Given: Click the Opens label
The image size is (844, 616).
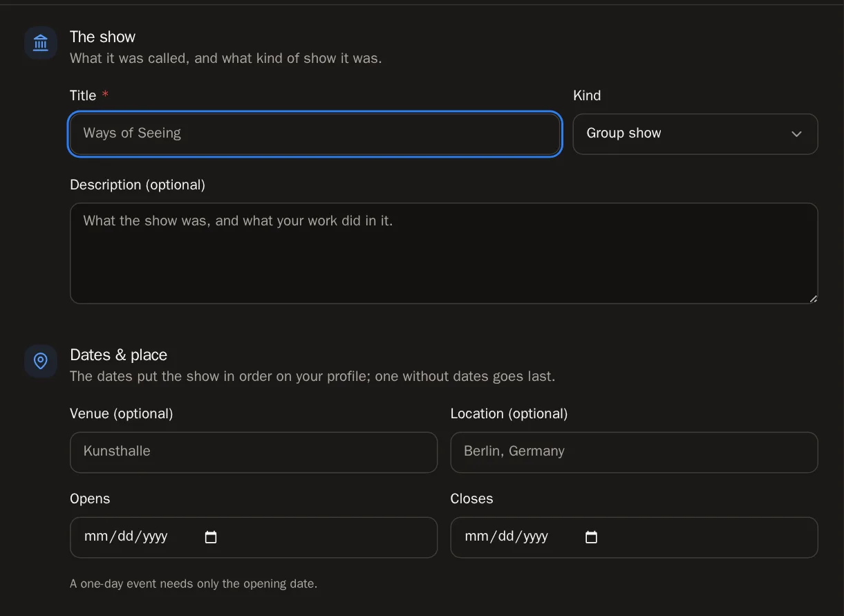Looking at the screenshot, I should pyautogui.click(x=90, y=498).
